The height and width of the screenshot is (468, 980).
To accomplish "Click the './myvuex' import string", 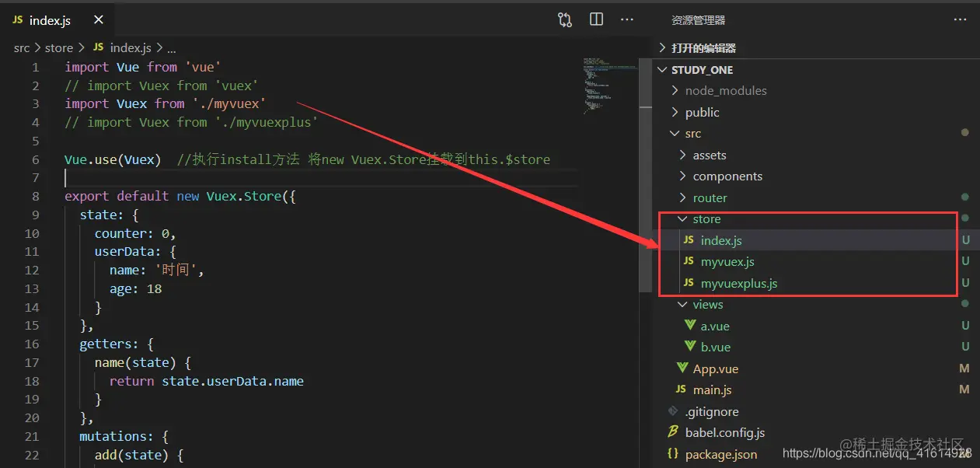I will coord(229,104).
